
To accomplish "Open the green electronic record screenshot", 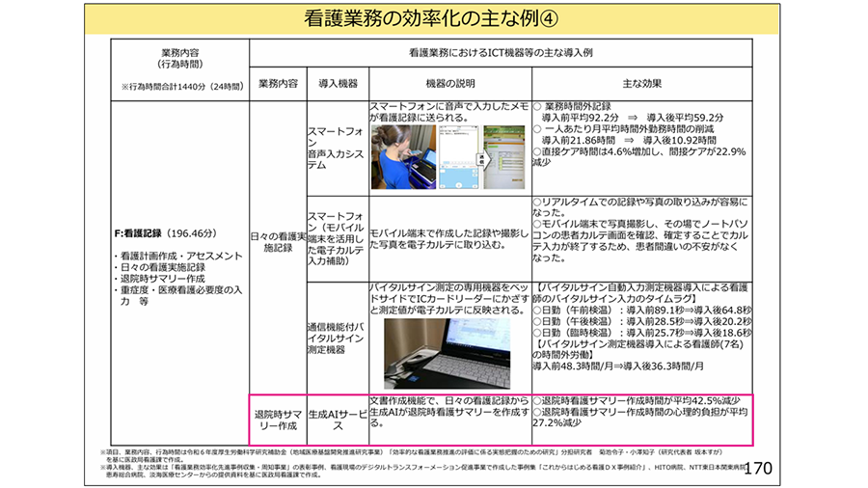I will [502, 154].
